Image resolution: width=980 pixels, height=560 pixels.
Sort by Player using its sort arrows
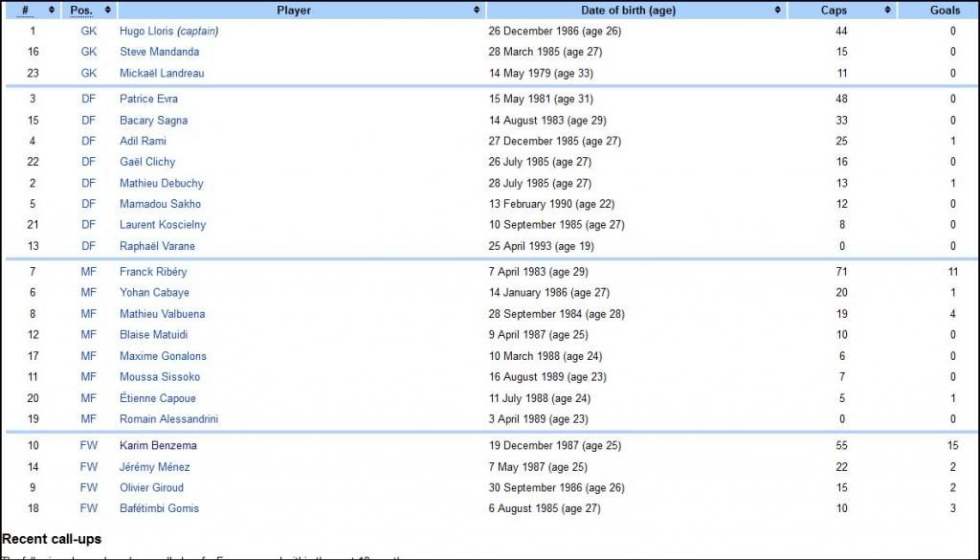pyautogui.click(x=477, y=10)
